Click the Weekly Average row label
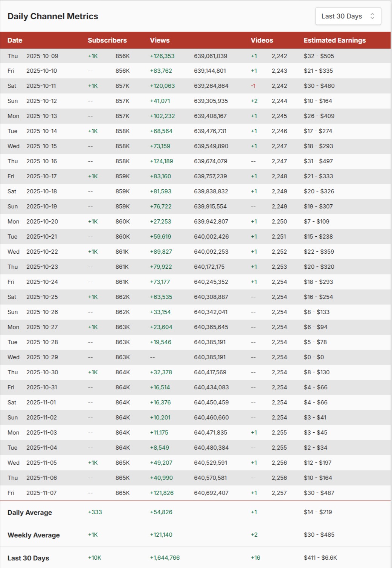The height and width of the screenshot is (568, 392). [x=34, y=535]
